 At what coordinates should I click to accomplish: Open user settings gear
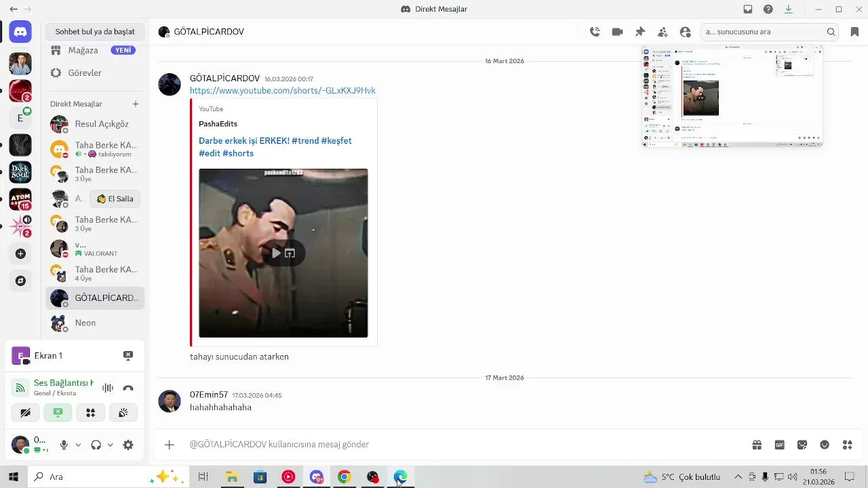coord(128,445)
